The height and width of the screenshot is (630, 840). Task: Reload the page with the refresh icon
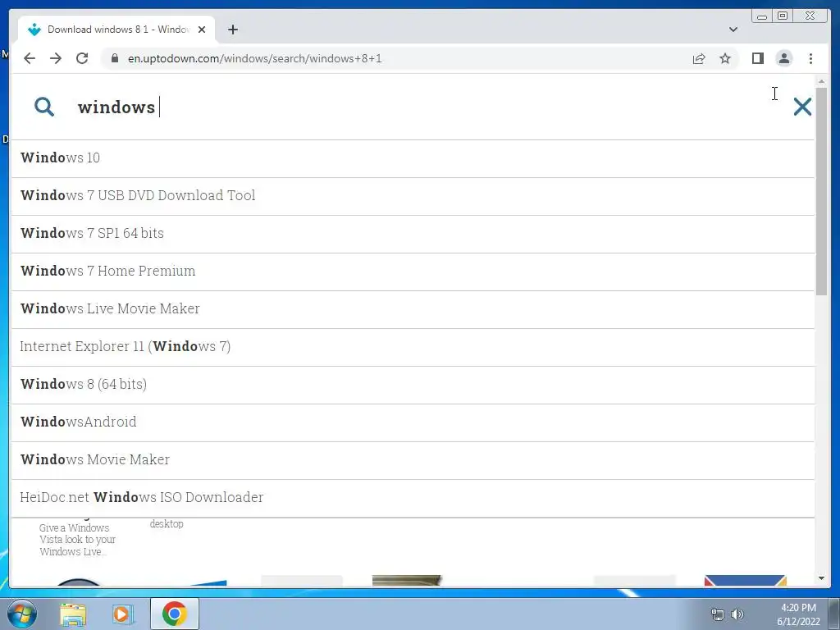(x=82, y=58)
